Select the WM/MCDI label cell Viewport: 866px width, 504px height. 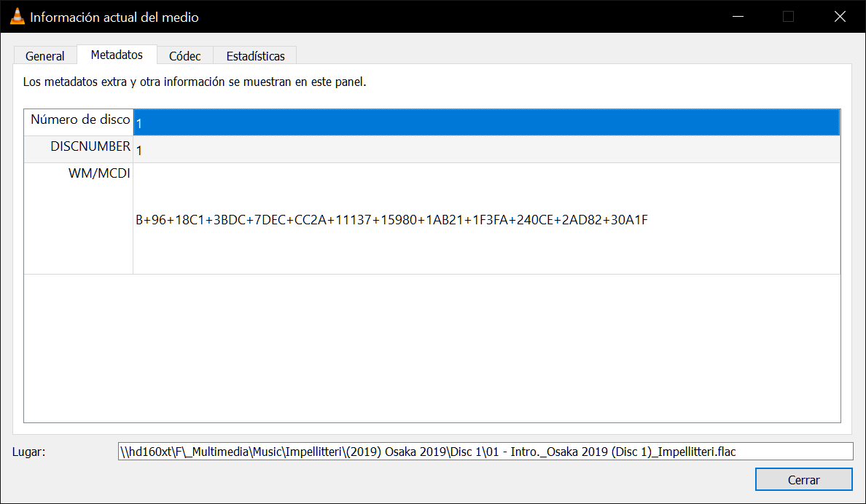click(79, 218)
